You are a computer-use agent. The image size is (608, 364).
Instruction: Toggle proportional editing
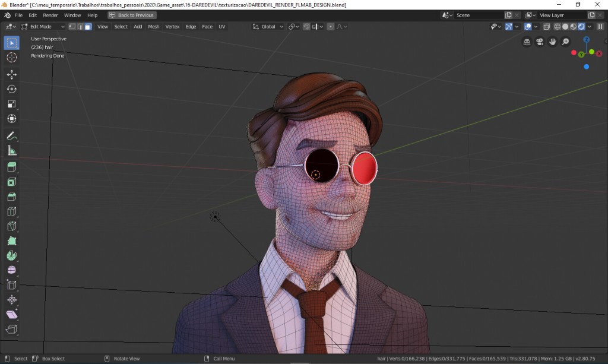[331, 27]
